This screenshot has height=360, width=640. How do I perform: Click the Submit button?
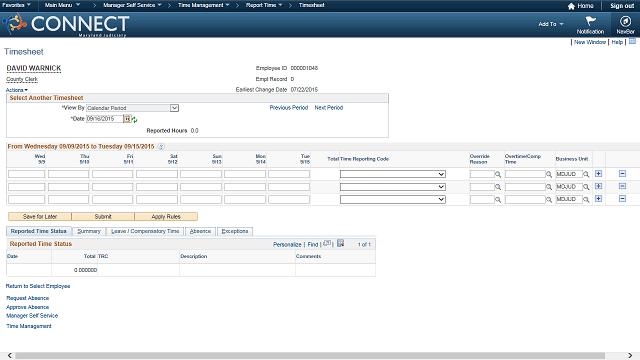coord(103,216)
